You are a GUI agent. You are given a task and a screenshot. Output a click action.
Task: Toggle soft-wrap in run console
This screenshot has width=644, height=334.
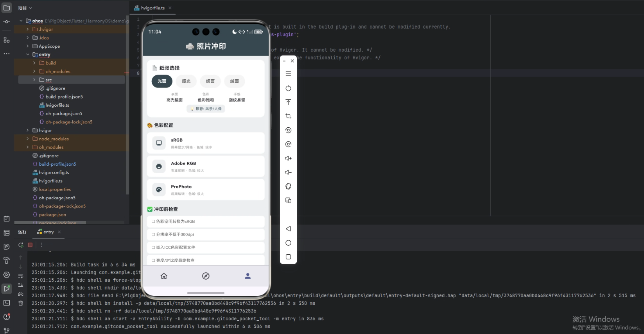coord(21,276)
